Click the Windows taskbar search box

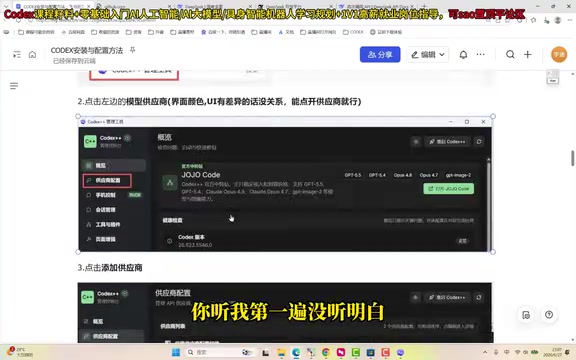tap(220, 352)
